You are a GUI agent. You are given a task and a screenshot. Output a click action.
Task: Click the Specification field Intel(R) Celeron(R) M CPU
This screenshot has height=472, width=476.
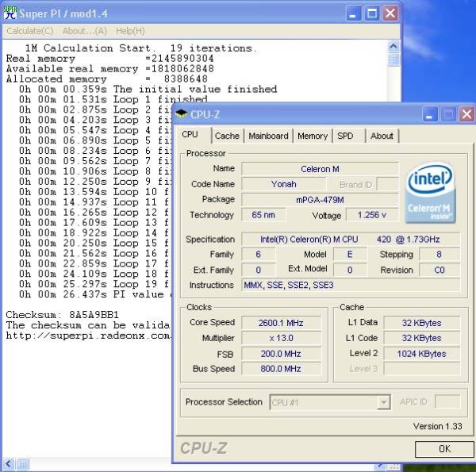pyautogui.click(x=351, y=240)
